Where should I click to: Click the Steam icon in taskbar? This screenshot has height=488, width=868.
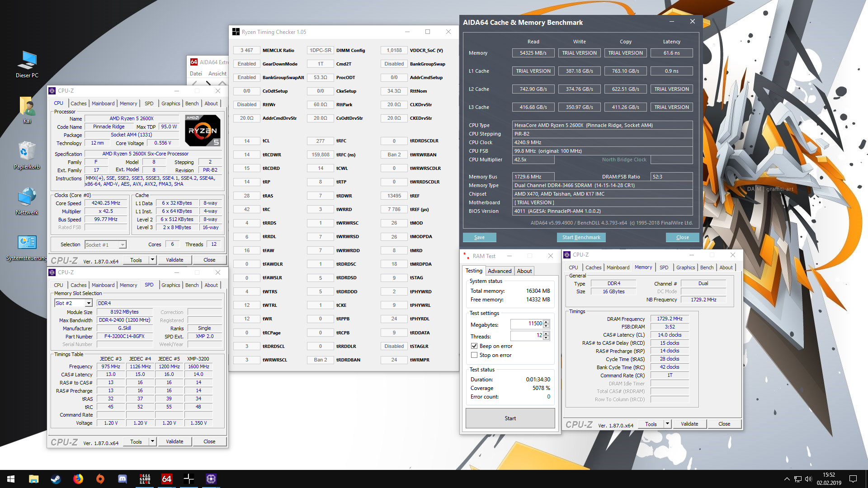(x=56, y=479)
